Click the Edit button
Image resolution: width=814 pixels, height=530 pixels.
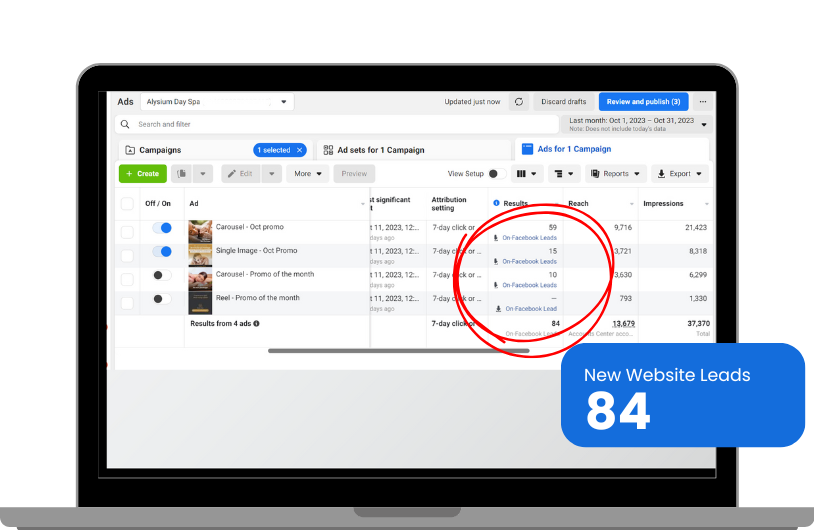click(241, 174)
